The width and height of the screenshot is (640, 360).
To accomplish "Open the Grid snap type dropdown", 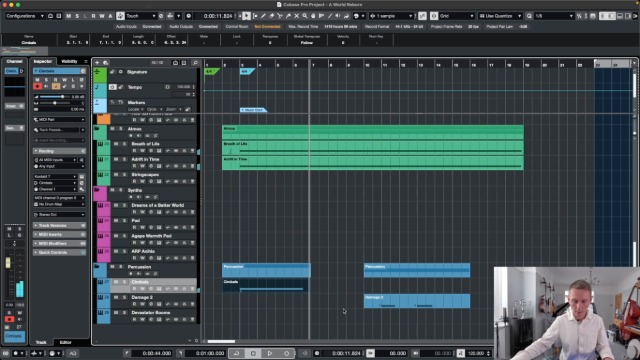I will (x=456, y=16).
